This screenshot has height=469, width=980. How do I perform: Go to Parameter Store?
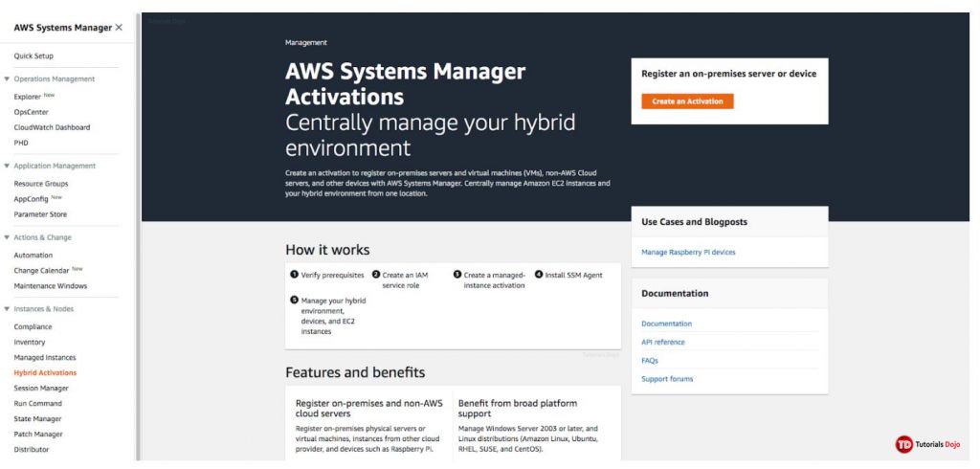(x=40, y=214)
